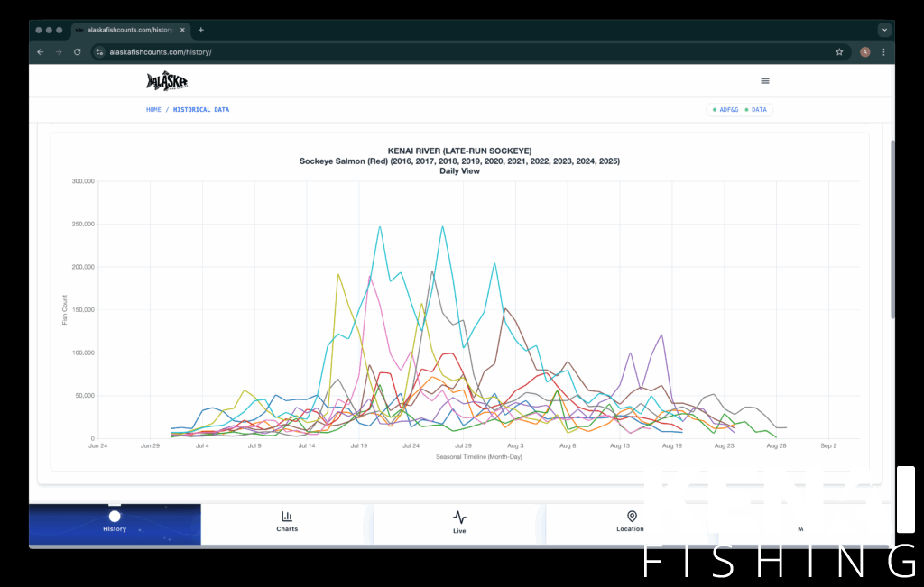The image size is (924, 587).
Task: Open a new browser tab
Action: (201, 30)
